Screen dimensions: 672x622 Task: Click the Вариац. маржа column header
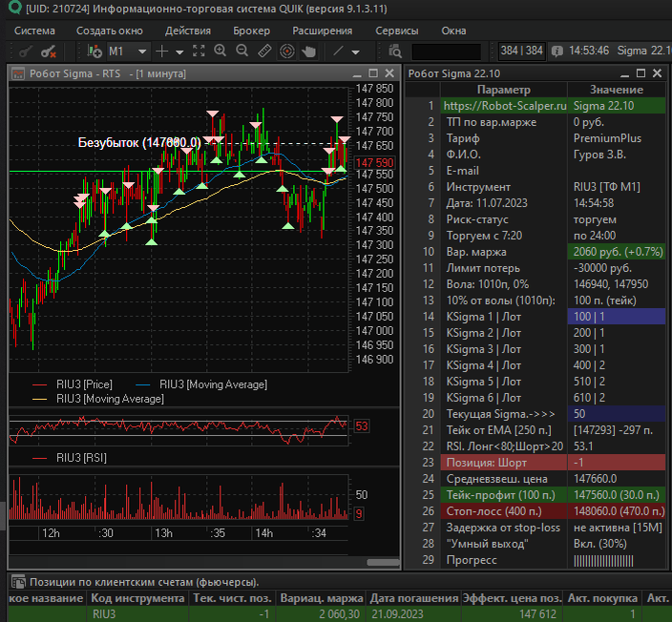322,598
